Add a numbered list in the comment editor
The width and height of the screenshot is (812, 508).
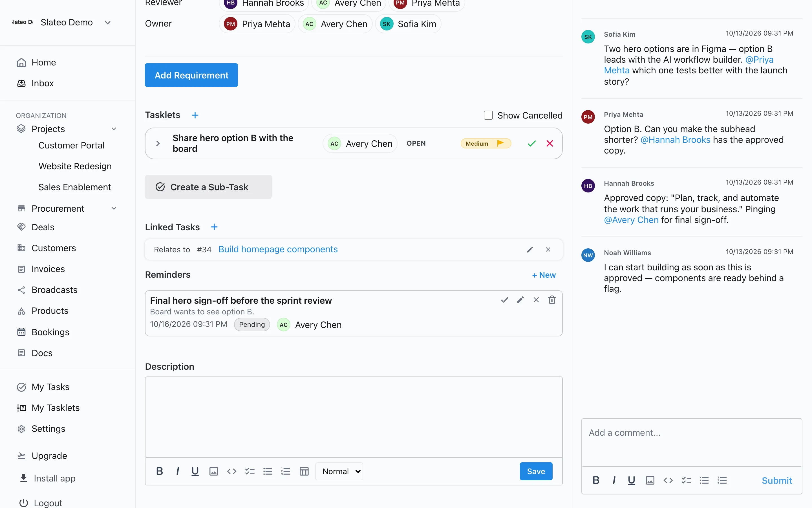(722, 480)
